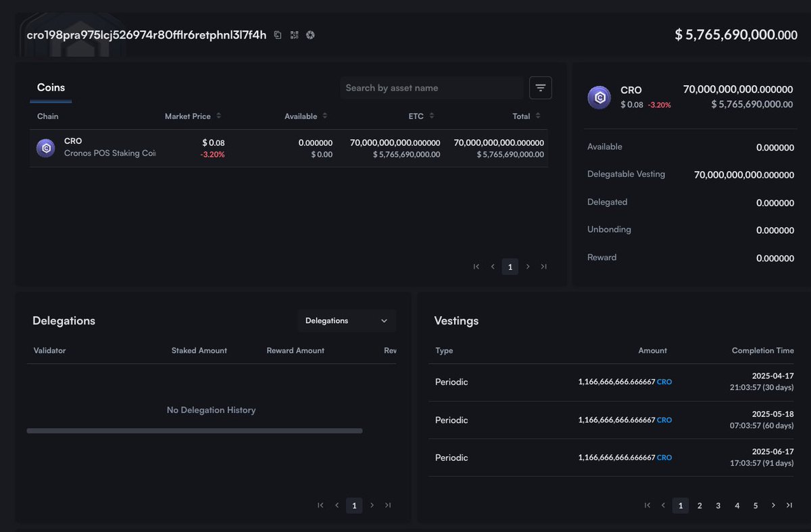Select the Cronos POS Staking Coin row
This screenshot has height=532, width=811.
pyautogui.click(x=289, y=148)
